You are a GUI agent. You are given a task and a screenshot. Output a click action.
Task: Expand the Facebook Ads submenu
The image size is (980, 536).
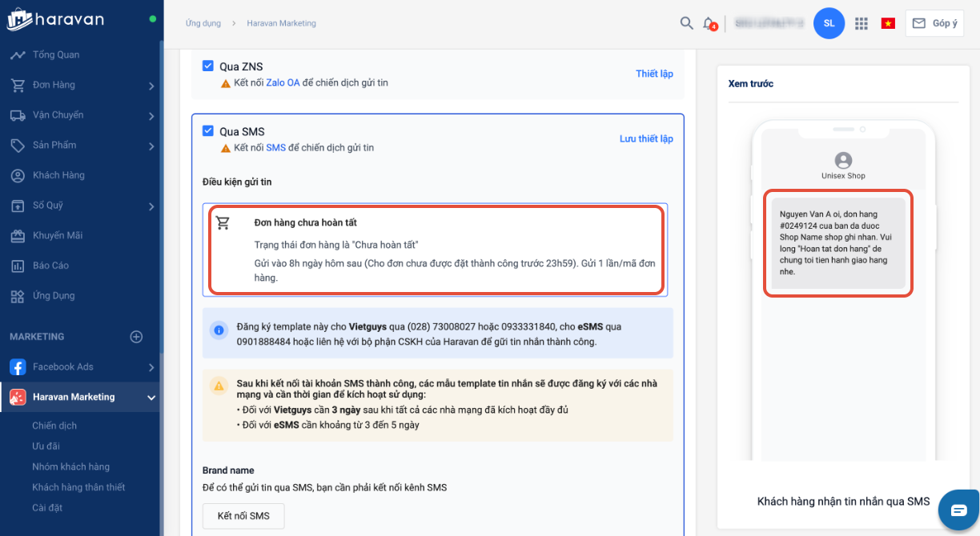coord(151,367)
